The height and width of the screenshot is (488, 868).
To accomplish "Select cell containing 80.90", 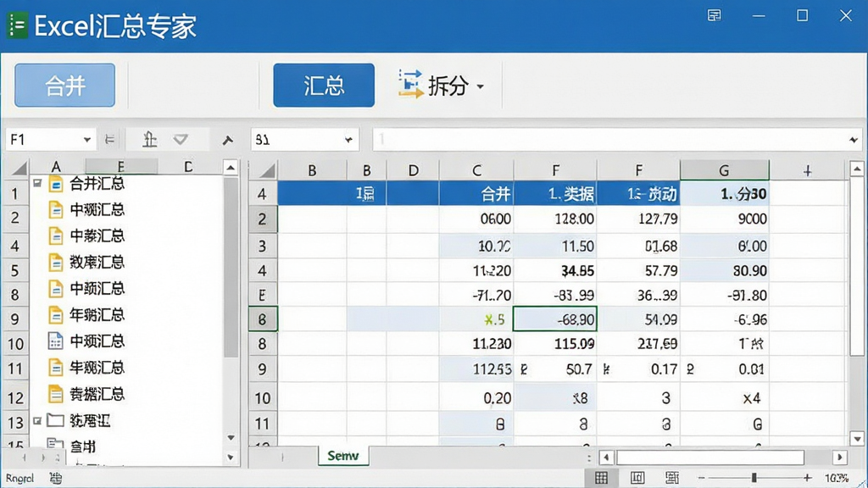I will (x=725, y=270).
